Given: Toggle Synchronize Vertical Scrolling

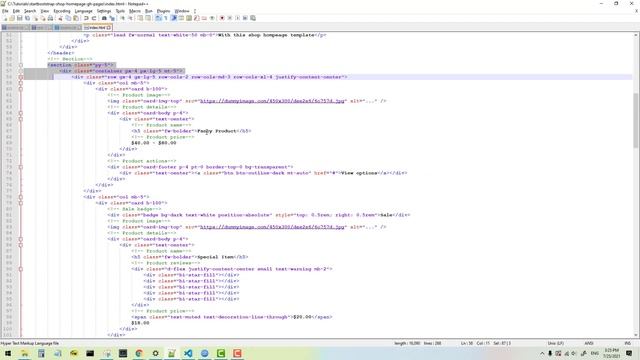Looking at the screenshot, I should [x=140, y=18].
